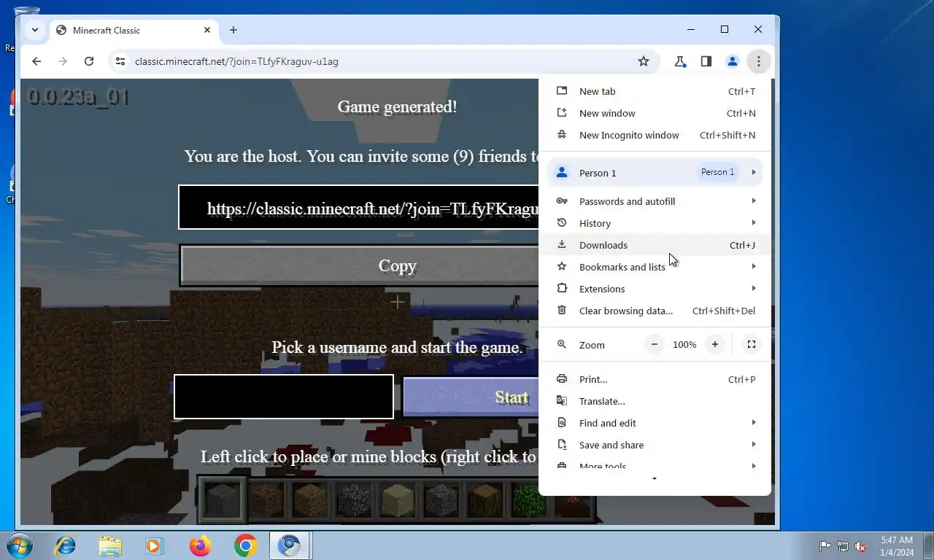Select the Minecraft Classic tab
The width and height of the screenshot is (934, 560).
(x=134, y=30)
